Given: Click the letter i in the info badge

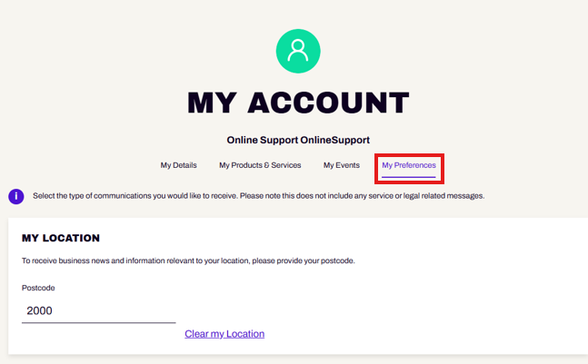Looking at the screenshot, I should 16,196.
